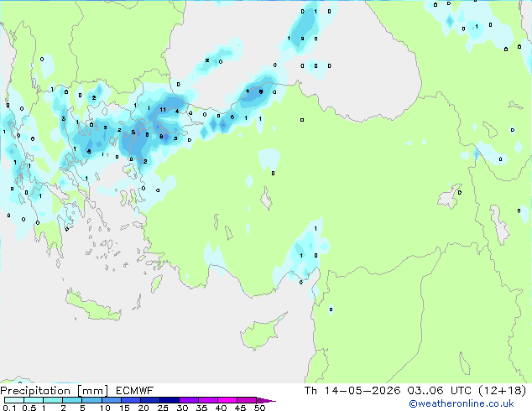This screenshot has height=411, width=532.
Task: Select the 0.5–1 mm legend swatch
Action: pyautogui.click(x=34, y=400)
